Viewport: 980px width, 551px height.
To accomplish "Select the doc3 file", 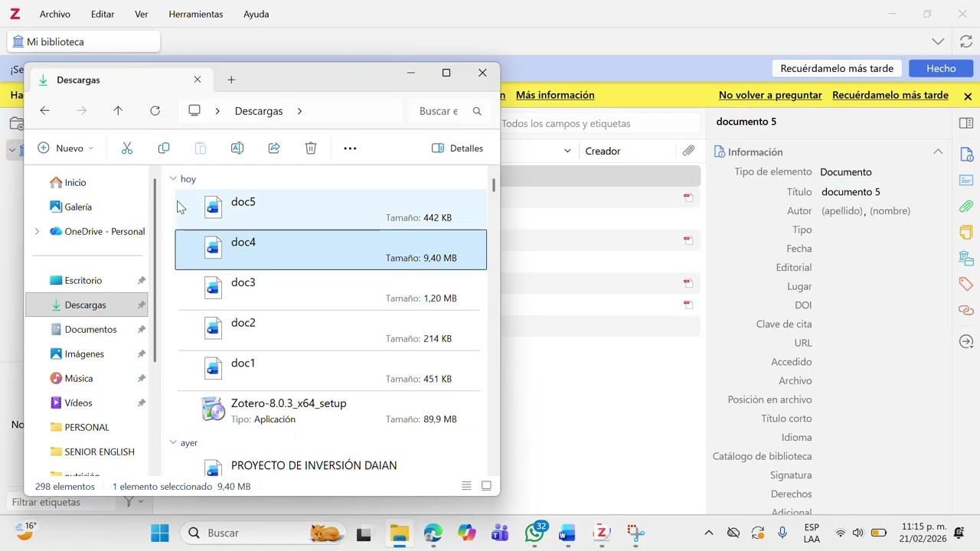I will [x=331, y=290].
